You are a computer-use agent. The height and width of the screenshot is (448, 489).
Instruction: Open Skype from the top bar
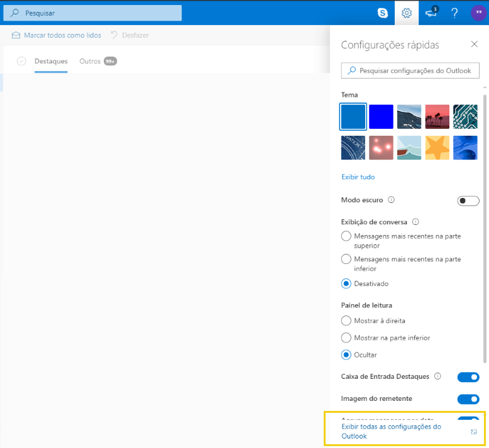click(x=382, y=13)
